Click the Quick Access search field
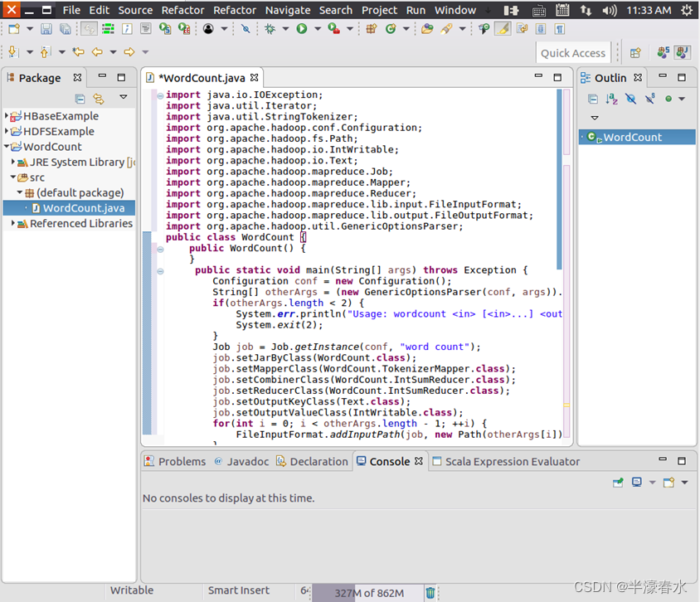 point(573,53)
